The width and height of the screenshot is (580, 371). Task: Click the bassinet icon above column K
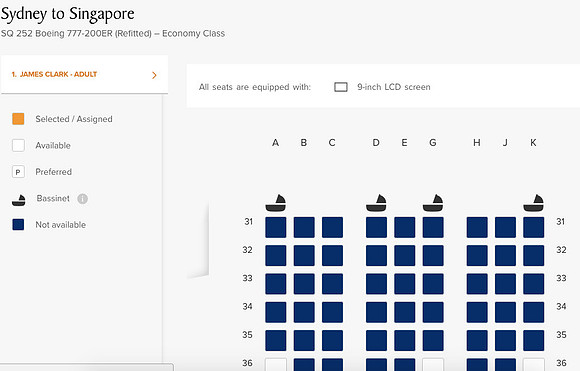[x=533, y=203]
